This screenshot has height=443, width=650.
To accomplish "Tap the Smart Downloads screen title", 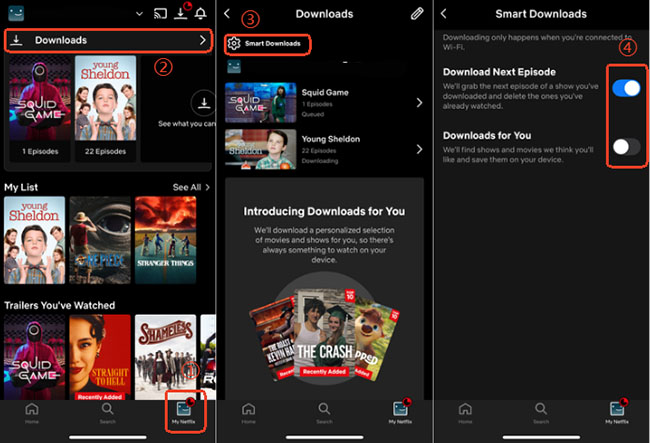I will (x=541, y=14).
